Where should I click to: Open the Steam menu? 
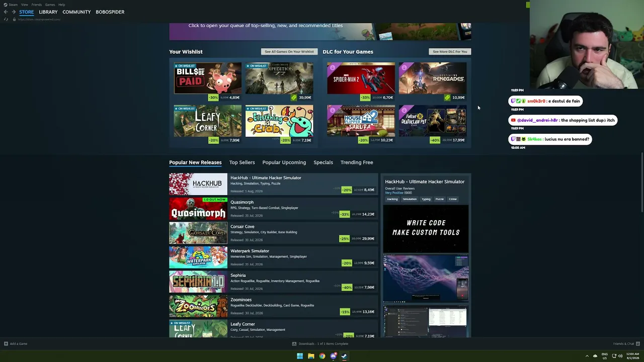13,5
